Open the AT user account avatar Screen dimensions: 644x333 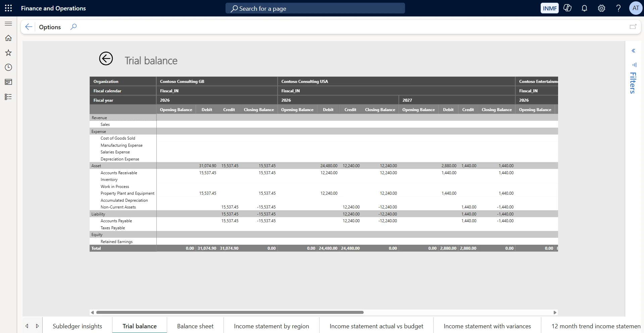(x=636, y=8)
